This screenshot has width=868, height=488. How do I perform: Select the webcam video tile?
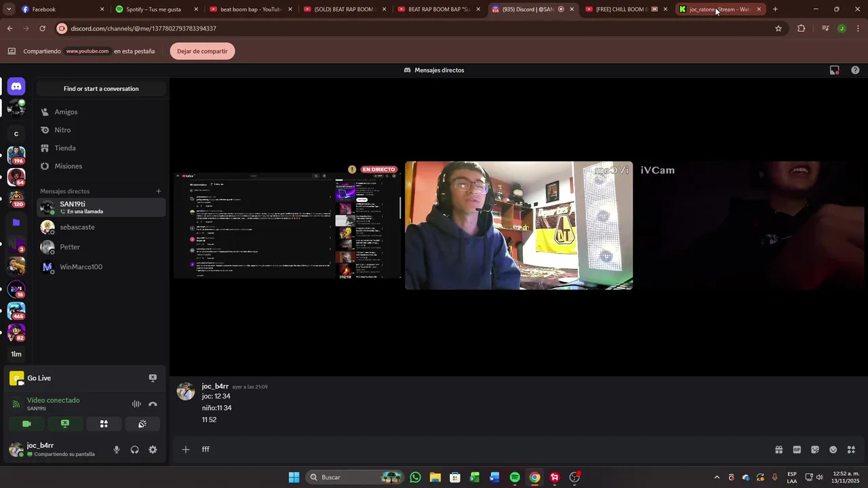(519, 226)
